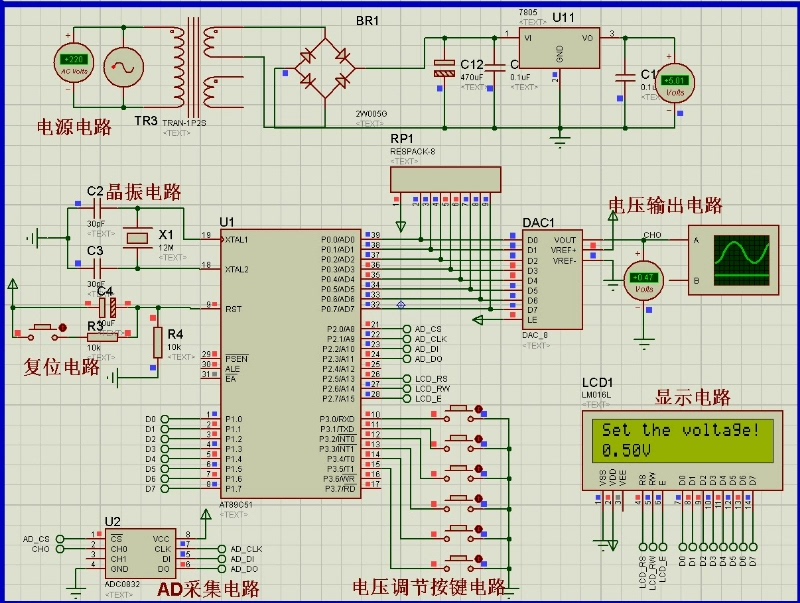The image size is (800, 603).
Task: Click the LCD_RS terminal next to P2.5/A13
Action: [407, 379]
